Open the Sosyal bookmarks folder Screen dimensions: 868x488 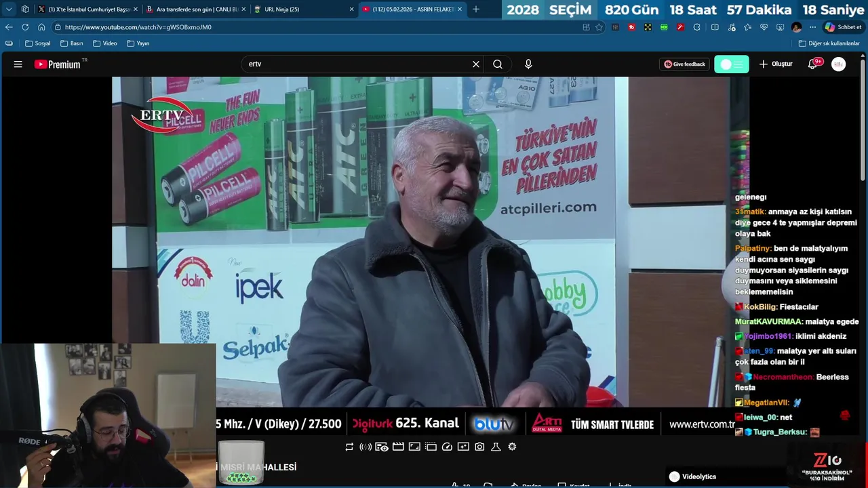click(x=38, y=43)
